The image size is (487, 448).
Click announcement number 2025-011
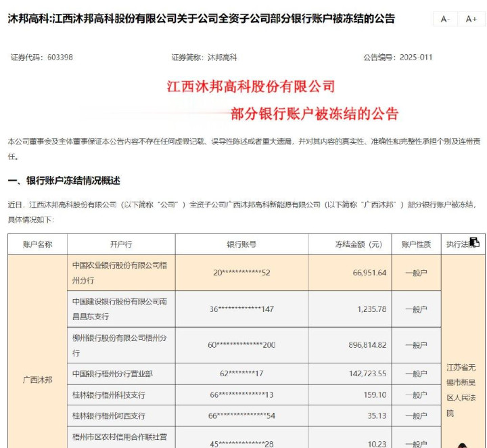click(x=416, y=58)
